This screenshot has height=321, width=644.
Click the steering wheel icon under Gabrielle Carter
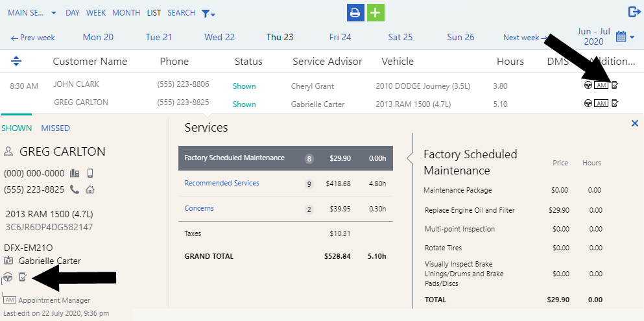(8, 278)
